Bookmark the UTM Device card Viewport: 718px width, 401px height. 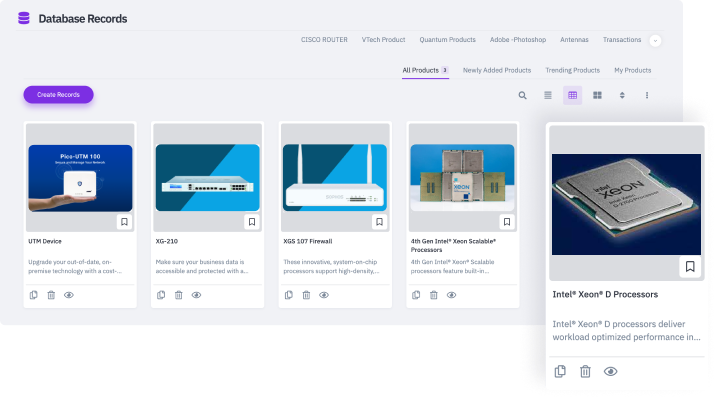[x=124, y=222]
